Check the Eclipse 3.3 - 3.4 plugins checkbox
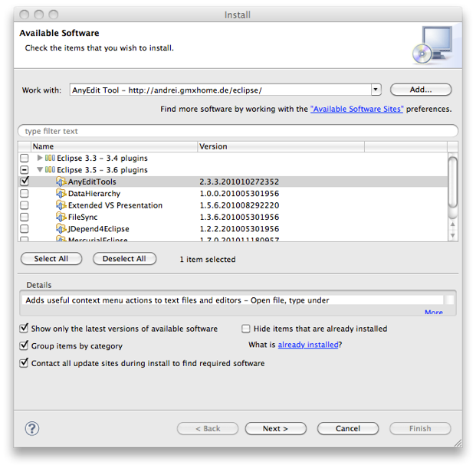Image resolution: width=476 pixels, height=468 pixels. 25,158
